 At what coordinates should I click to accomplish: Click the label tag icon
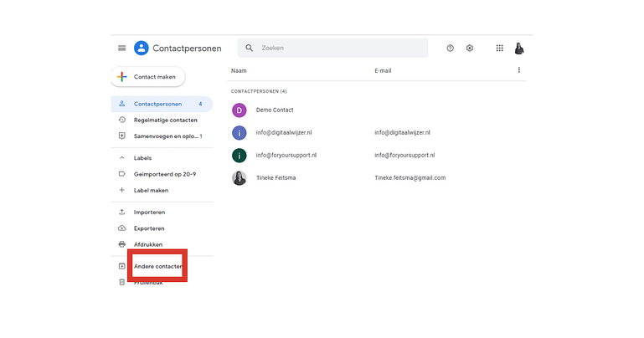point(122,174)
